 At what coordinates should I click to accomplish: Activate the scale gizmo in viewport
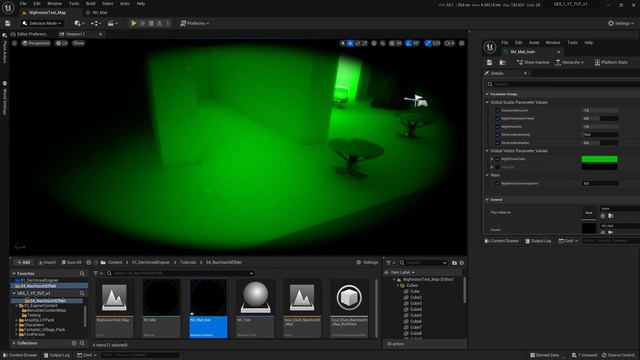pos(365,43)
